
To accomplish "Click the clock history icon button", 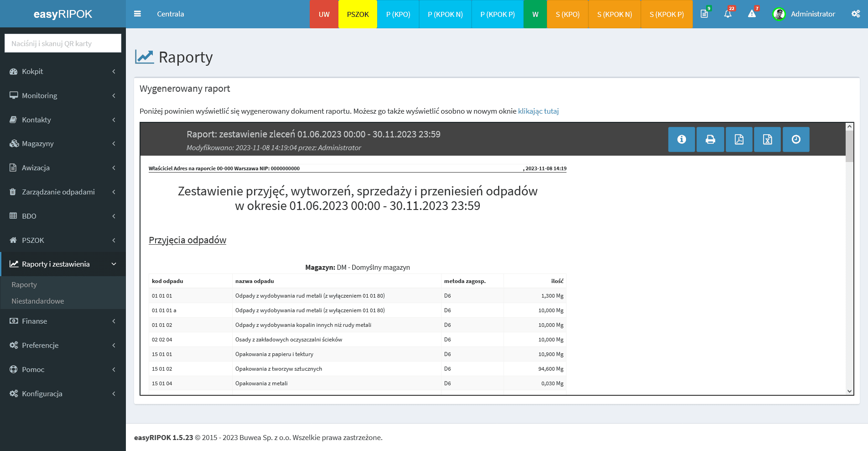I will tap(796, 139).
